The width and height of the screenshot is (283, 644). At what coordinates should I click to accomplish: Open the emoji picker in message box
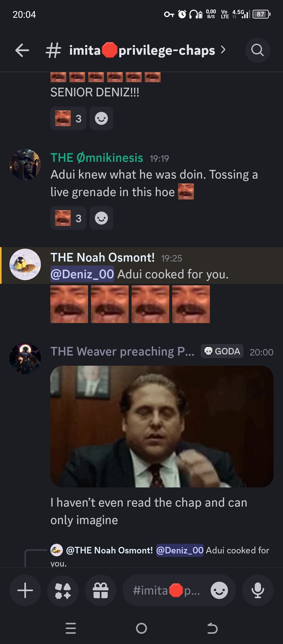click(x=219, y=590)
